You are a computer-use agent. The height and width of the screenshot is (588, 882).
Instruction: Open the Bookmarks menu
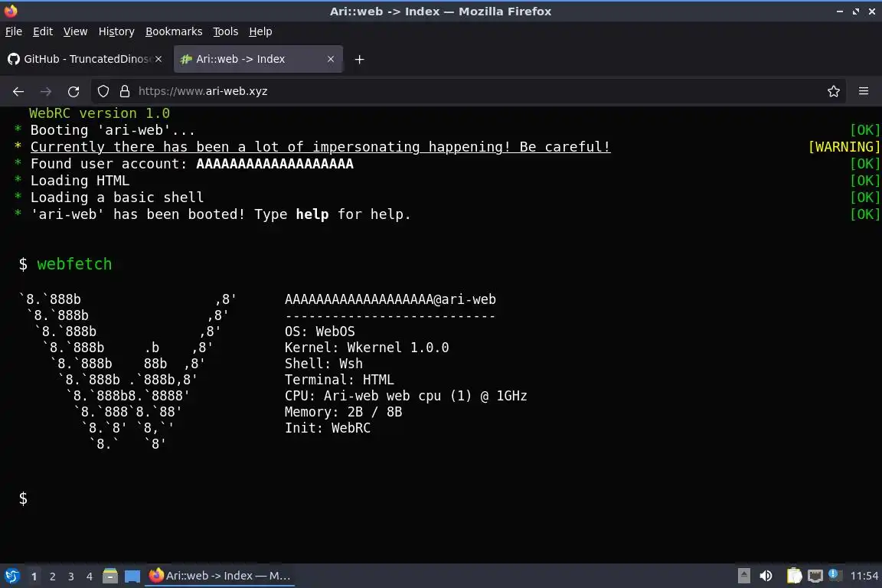[174, 31]
